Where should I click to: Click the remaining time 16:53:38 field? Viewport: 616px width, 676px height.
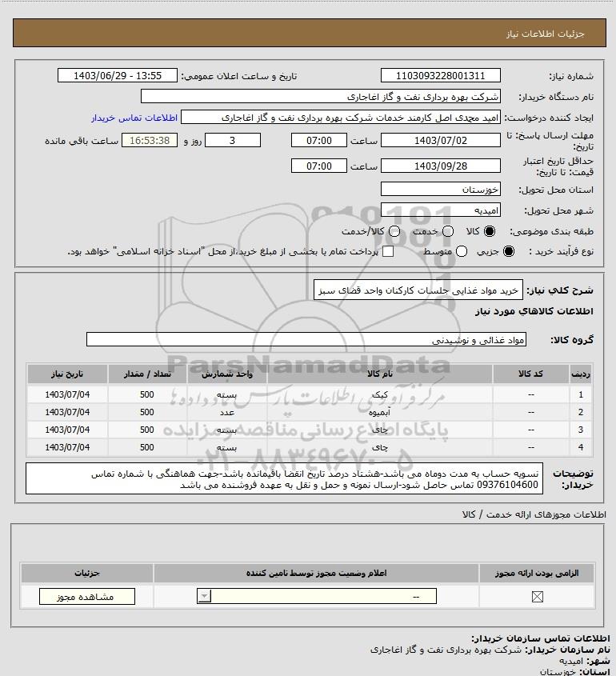point(149,140)
